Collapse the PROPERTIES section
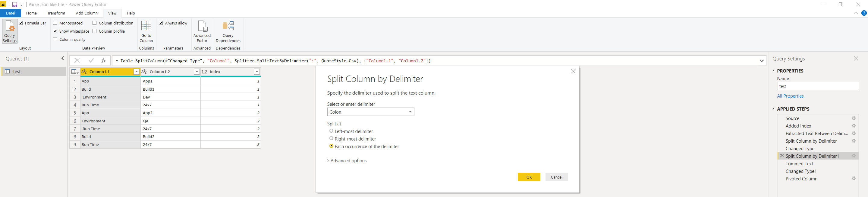The height and width of the screenshot is (197, 868). coord(774,71)
